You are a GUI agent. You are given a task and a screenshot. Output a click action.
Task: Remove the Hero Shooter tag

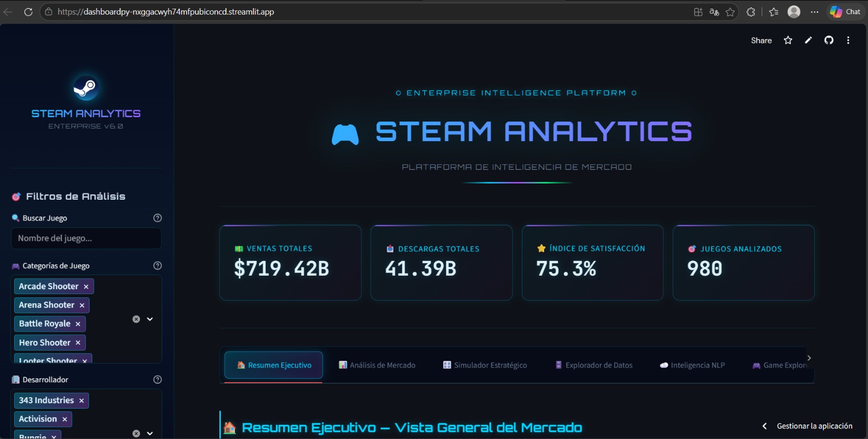(78, 343)
